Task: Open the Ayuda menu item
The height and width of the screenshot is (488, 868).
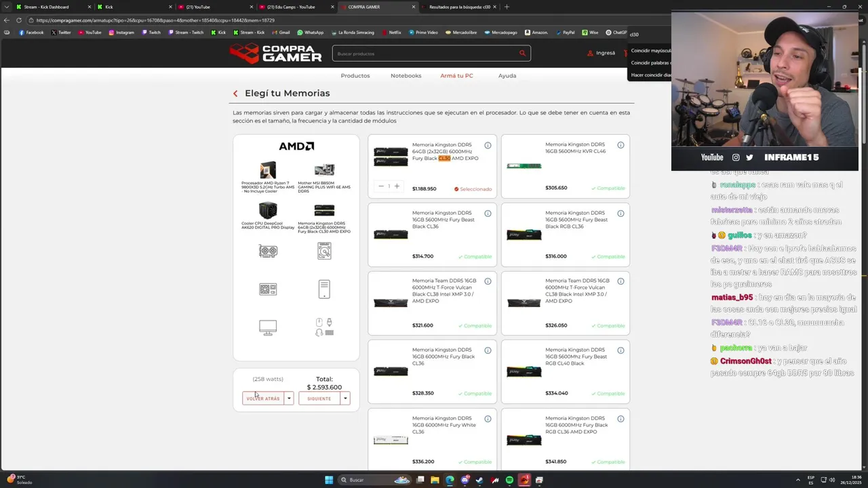Action: click(x=507, y=76)
